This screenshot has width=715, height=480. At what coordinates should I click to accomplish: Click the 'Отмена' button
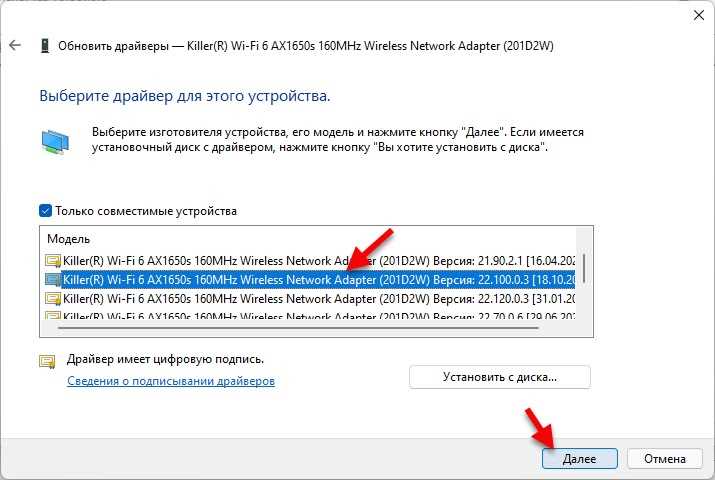664,459
